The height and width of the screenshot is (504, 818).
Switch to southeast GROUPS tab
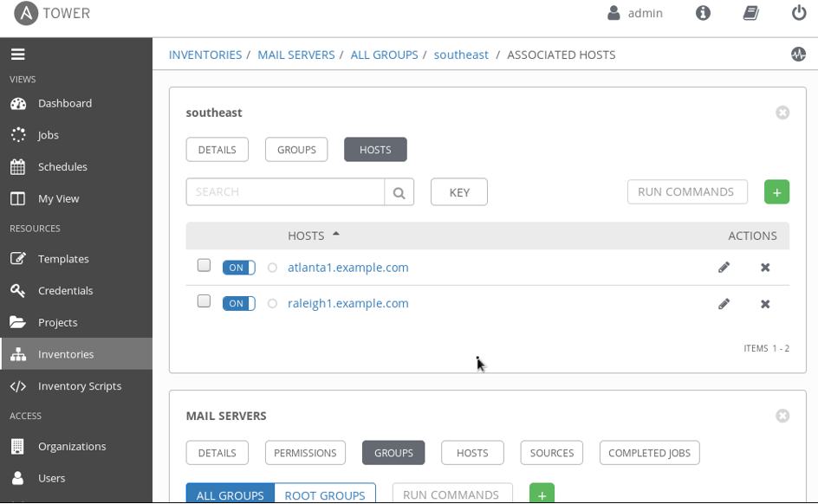[x=296, y=150]
